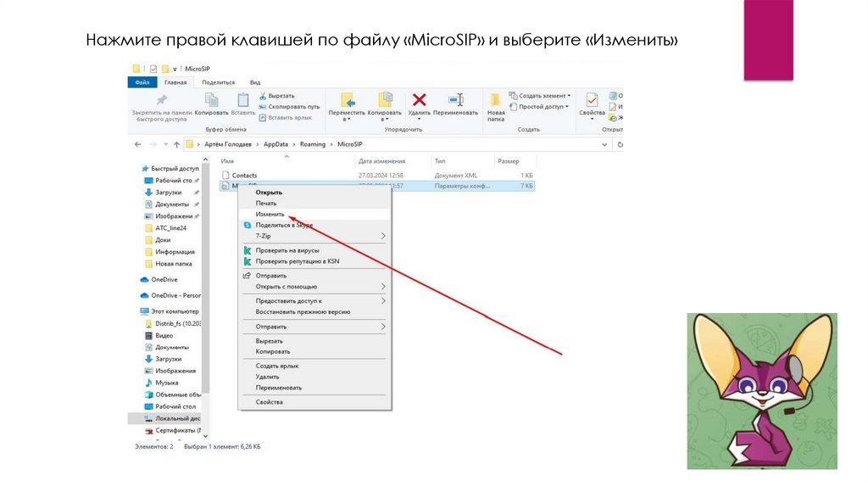Switch to the Поделиться ribbon tab
868x487 pixels.
[218, 82]
